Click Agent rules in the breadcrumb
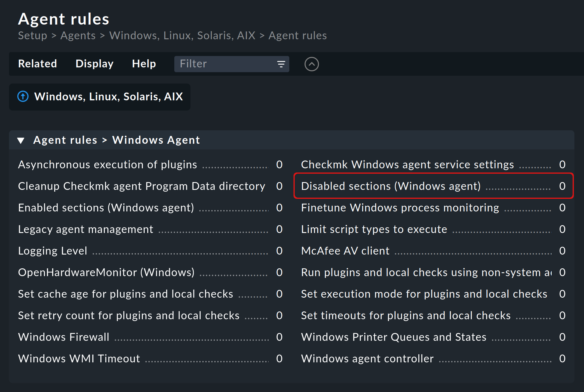This screenshot has width=584, height=392. coord(297,36)
